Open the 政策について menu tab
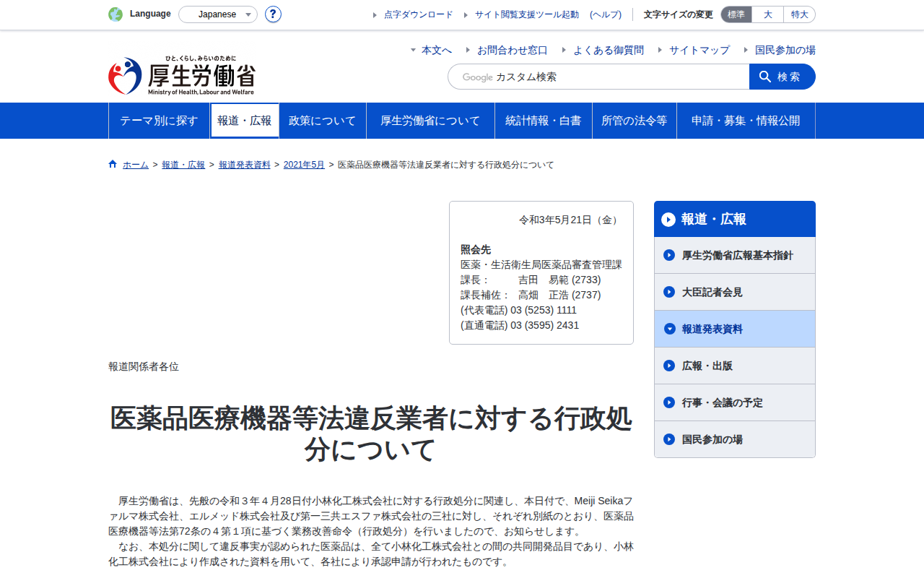924x578 pixels. click(323, 121)
